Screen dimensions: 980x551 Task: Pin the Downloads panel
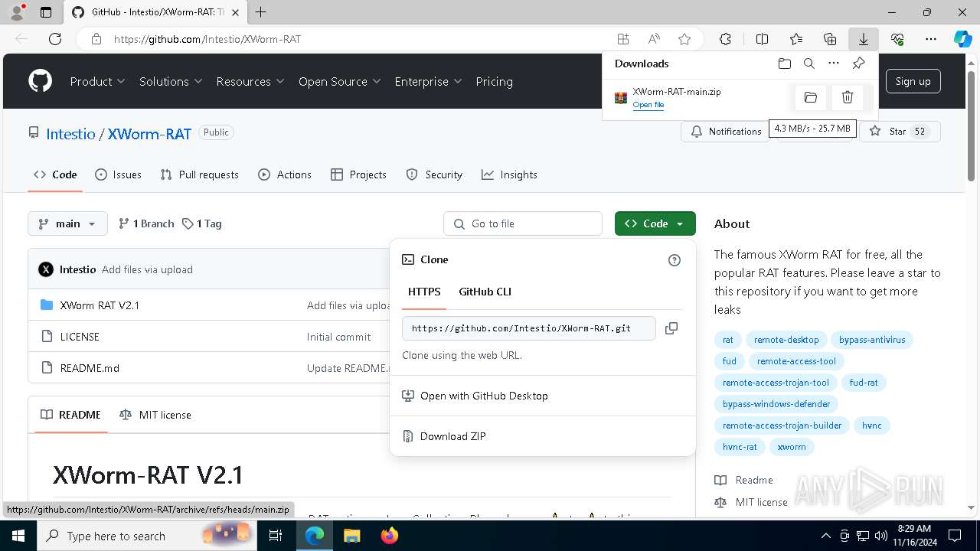(x=858, y=64)
